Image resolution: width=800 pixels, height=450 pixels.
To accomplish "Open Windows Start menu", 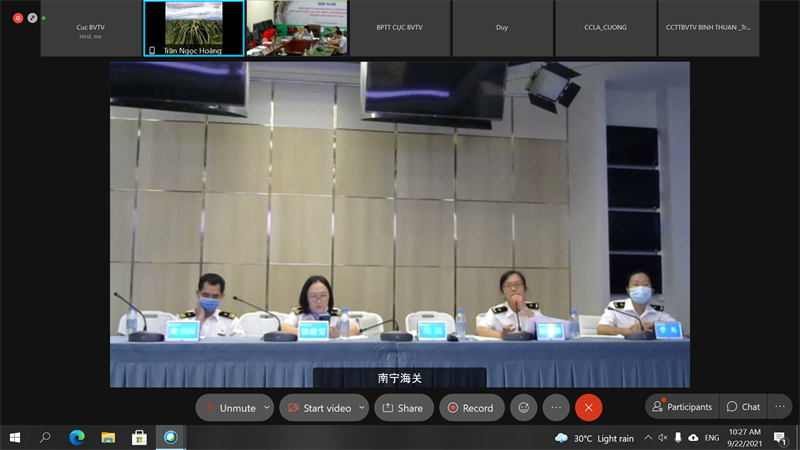I will click(15, 437).
